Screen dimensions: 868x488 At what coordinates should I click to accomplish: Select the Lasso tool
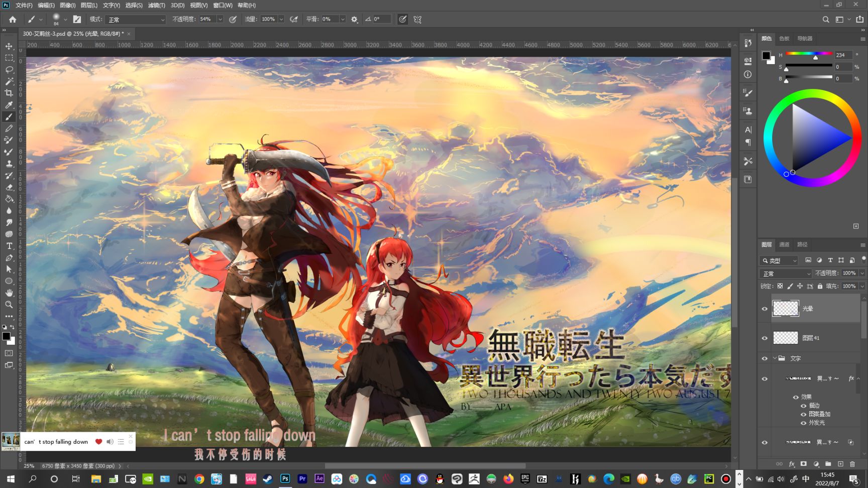[x=9, y=69]
